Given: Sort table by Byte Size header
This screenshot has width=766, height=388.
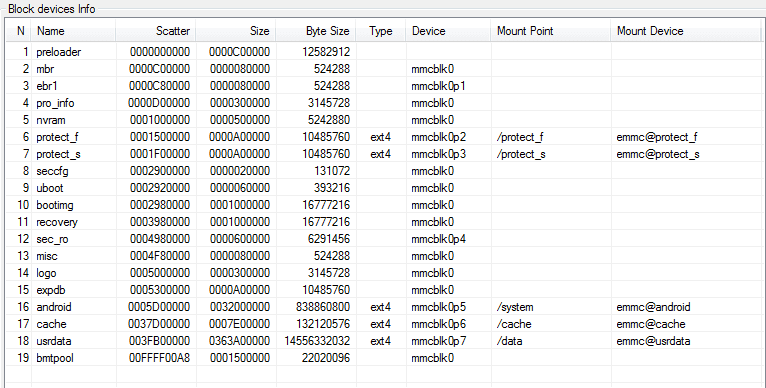Looking at the screenshot, I should (316, 31).
